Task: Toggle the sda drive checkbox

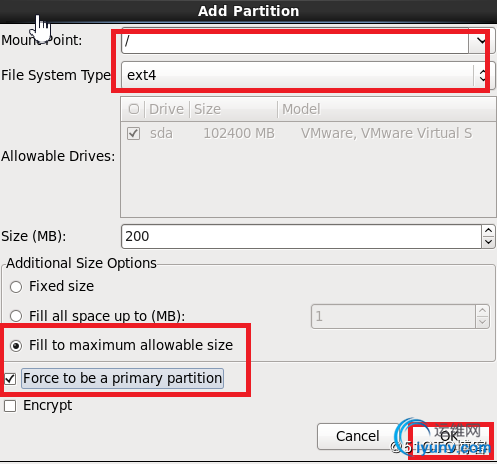Action: 133,133
